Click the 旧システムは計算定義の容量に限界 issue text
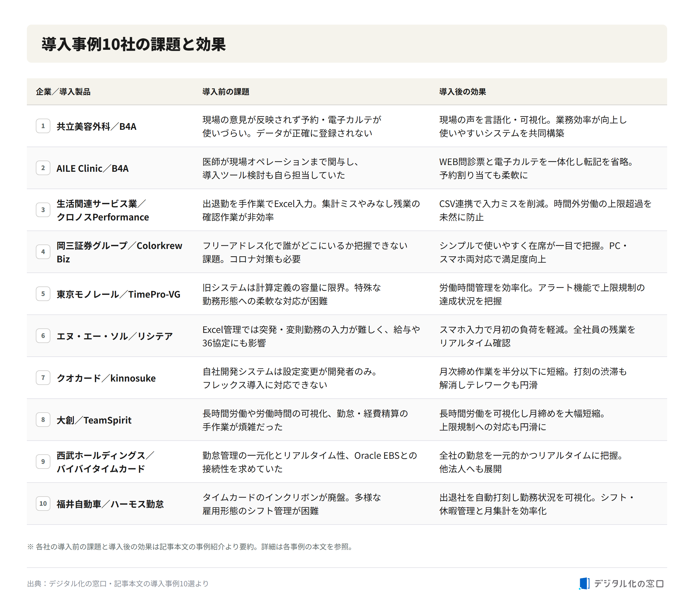The height and width of the screenshot is (616, 694). (292, 294)
